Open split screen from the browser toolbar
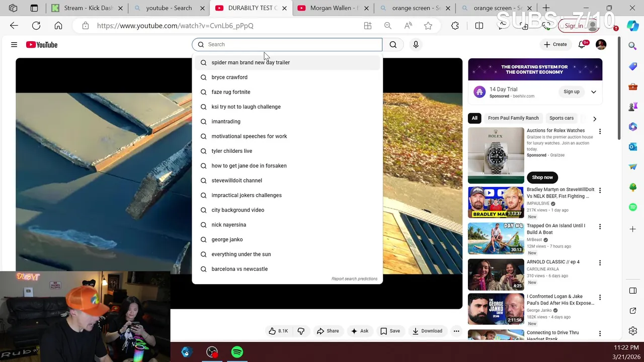 coord(479,26)
